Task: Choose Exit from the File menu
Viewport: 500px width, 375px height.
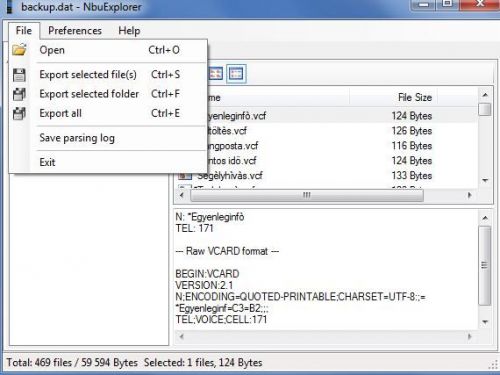Action: coord(108,162)
